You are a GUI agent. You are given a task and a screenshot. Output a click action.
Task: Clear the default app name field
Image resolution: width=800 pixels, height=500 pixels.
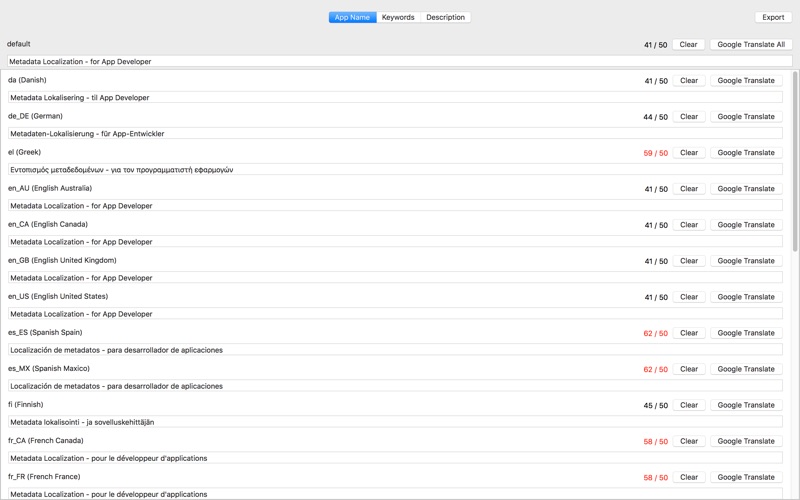click(688, 45)
